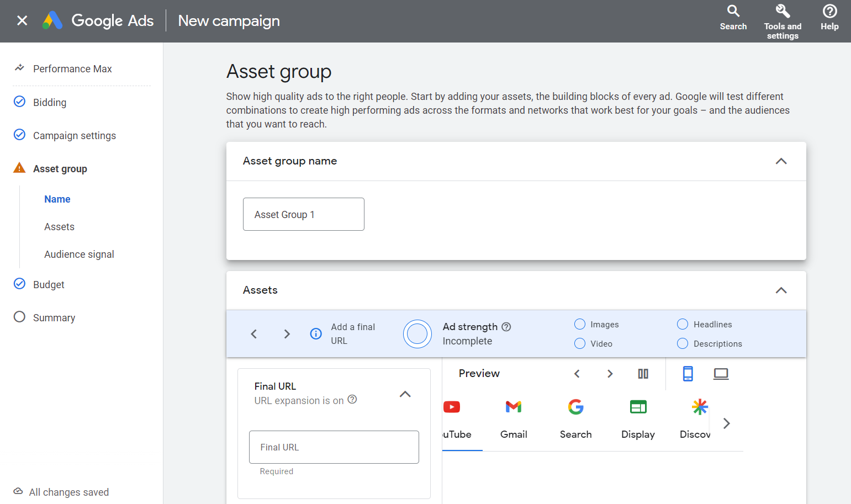Open the Gmail preview tab
851x504 pixels.
[x=514, y=421]
